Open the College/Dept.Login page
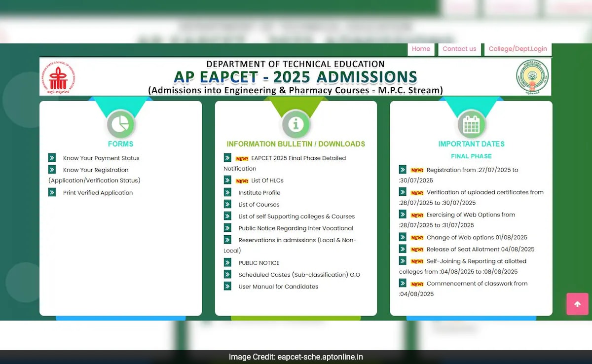The height and width of the screenshot is (364, 592). click(518, 49)
